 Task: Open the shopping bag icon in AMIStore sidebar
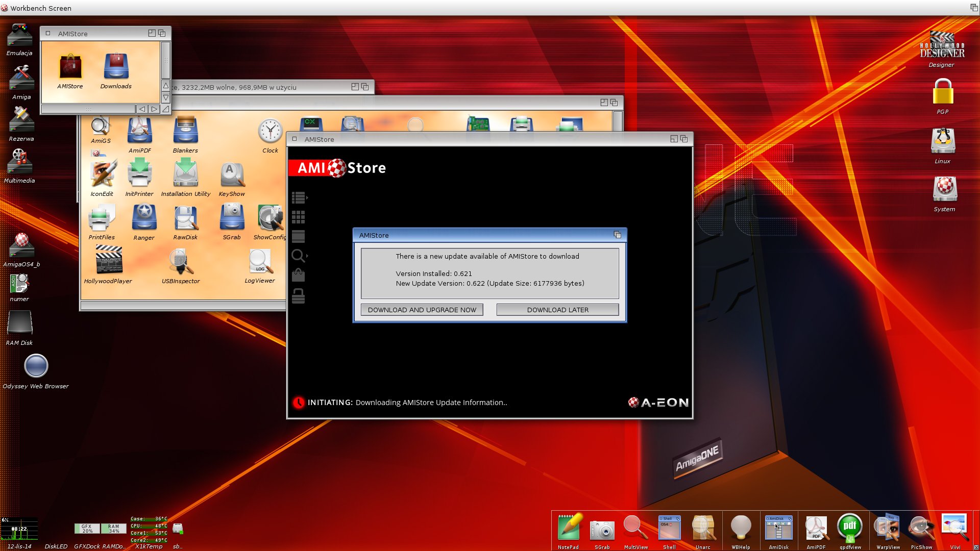click(x=298, y=275)
